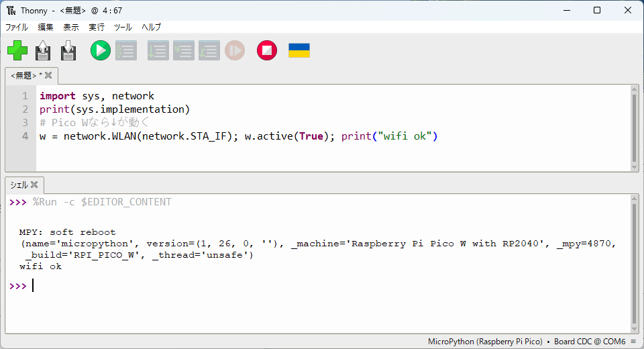
Task: Click on the 'import sys, network' code line
Action: [97, 96]
